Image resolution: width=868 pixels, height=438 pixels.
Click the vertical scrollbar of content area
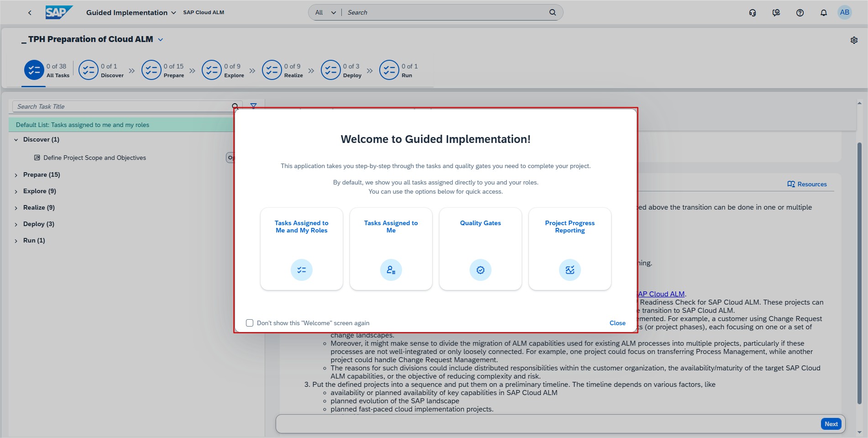point(859,274)
